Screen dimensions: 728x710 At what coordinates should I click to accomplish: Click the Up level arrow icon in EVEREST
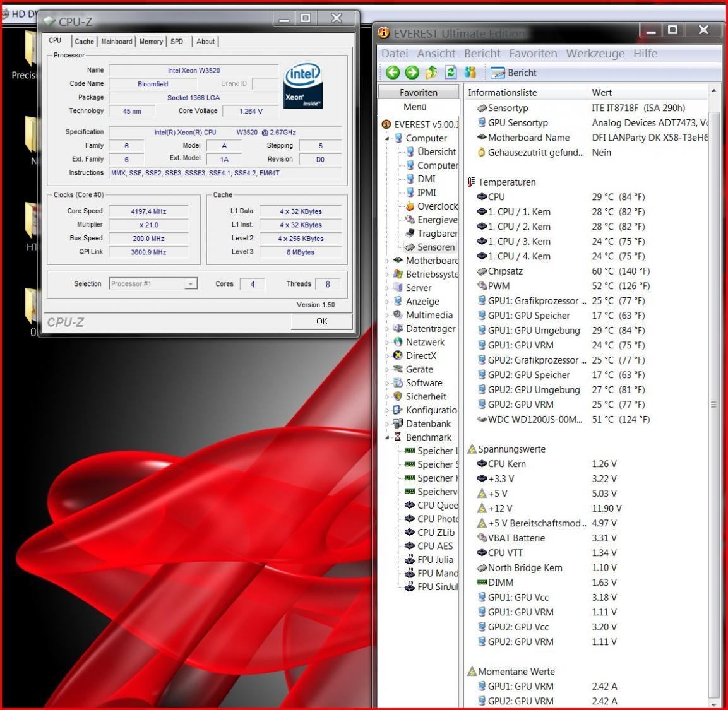[431, 73]
